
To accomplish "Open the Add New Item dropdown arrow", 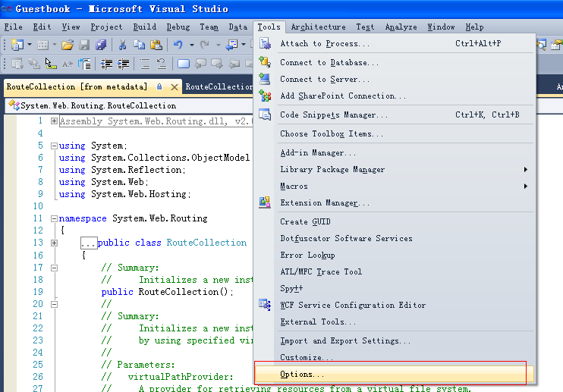I will [55, 45].
